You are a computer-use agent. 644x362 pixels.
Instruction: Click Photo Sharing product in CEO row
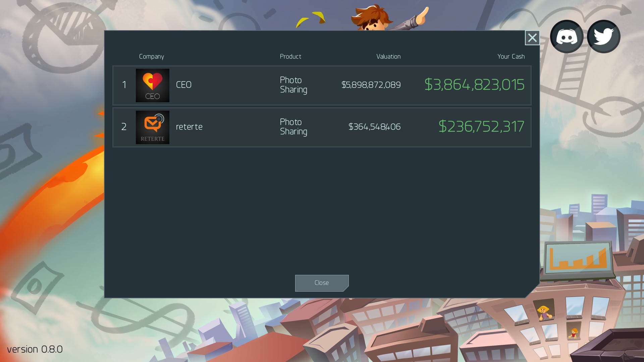pos(293,85)
